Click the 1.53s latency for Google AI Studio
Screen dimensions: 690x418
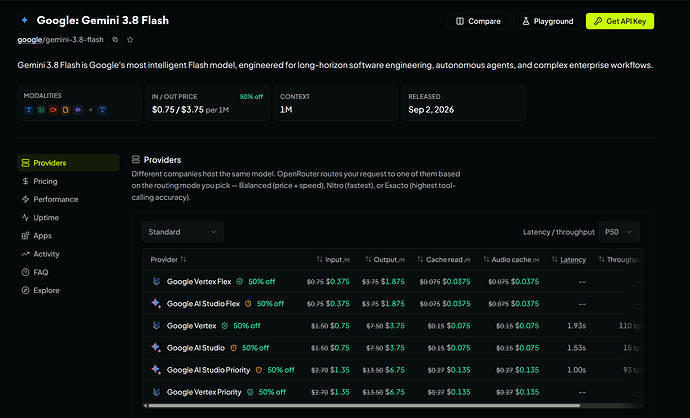pyautogui.click(x=576, y=348)
